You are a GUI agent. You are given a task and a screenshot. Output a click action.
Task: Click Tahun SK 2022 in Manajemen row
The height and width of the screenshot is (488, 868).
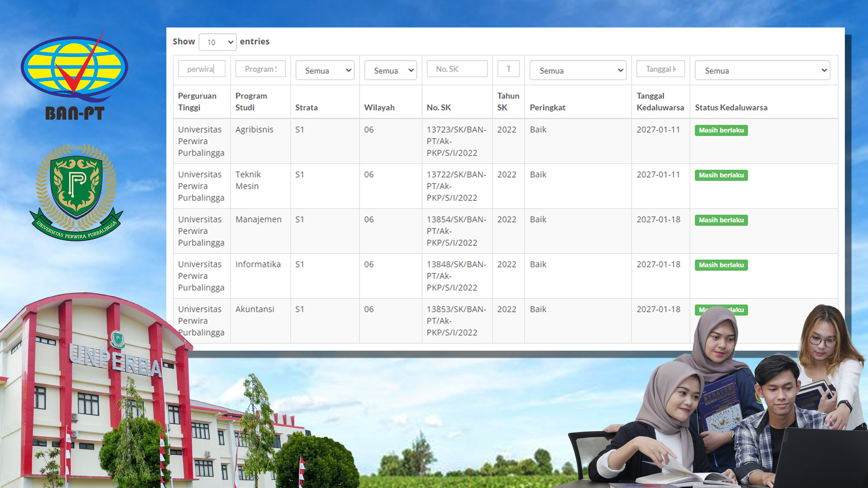507,219
